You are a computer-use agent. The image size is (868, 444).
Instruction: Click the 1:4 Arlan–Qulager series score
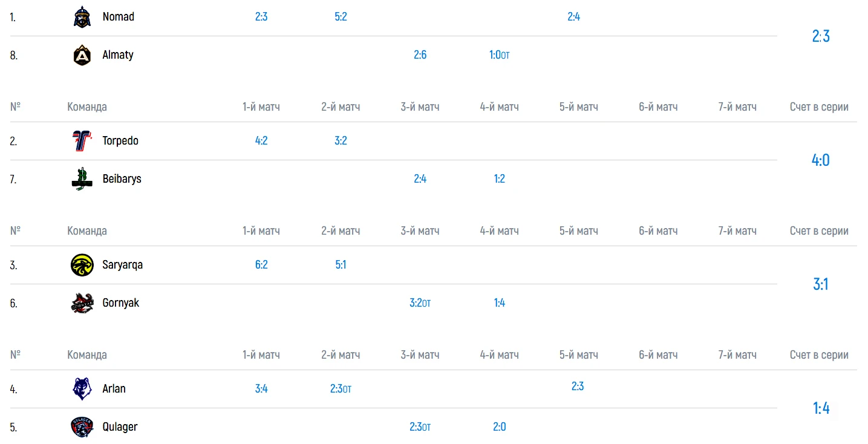point(821,408)
